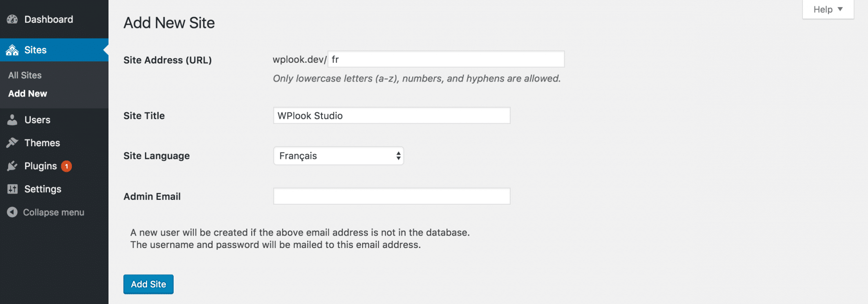Click the Add Site button

pos(148,284)
